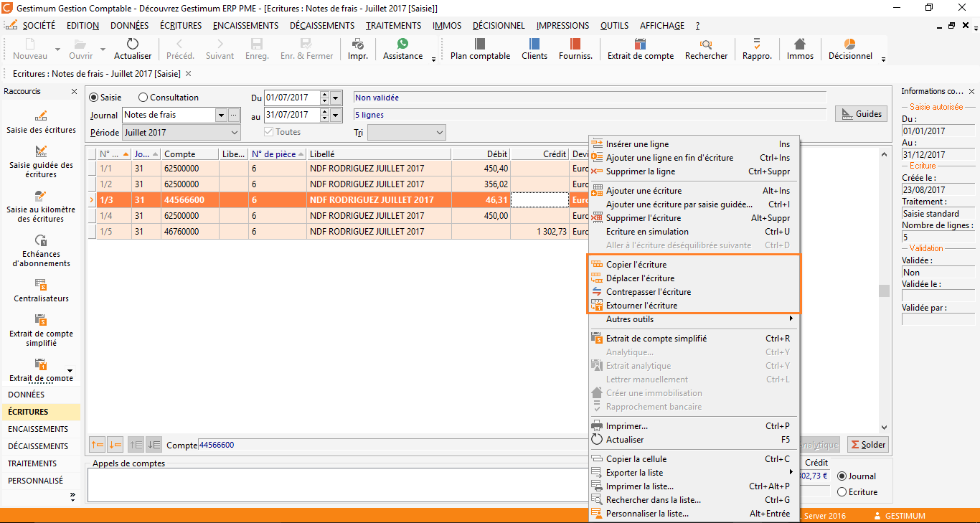Choose Imprimer... in context menu
This screenshot has height=523, width=980.
click(x=693, y=426)
